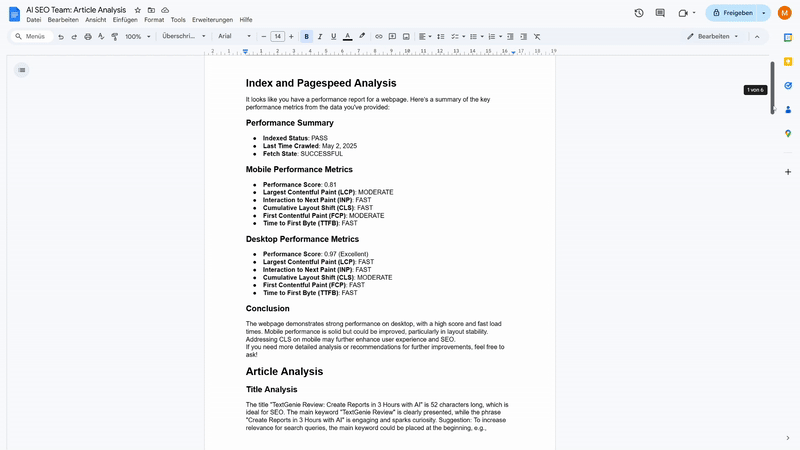This screenshot has height=450, width=800.
Task: Open numbered list options
Action: click(x=501, y=37)
